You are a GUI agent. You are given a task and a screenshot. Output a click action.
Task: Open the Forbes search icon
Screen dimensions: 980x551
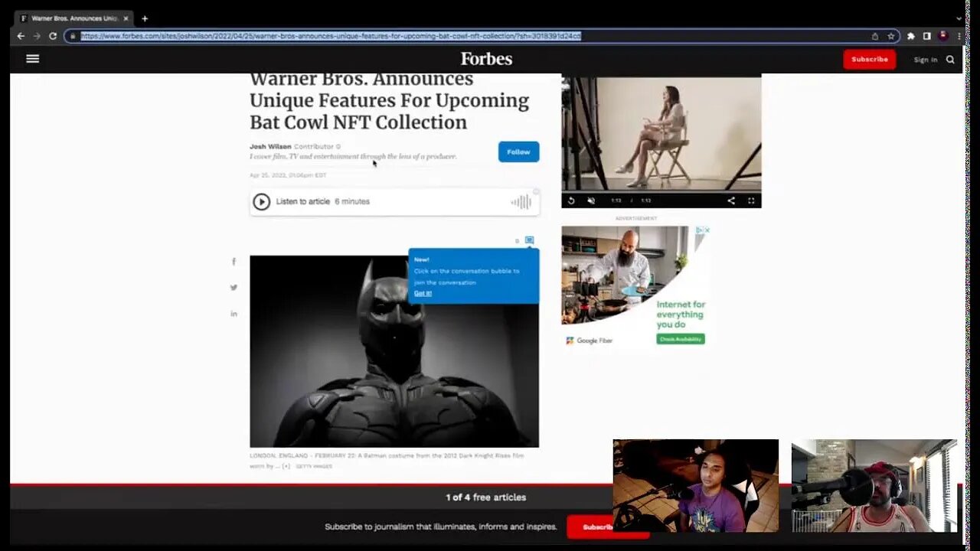(950, 60)
